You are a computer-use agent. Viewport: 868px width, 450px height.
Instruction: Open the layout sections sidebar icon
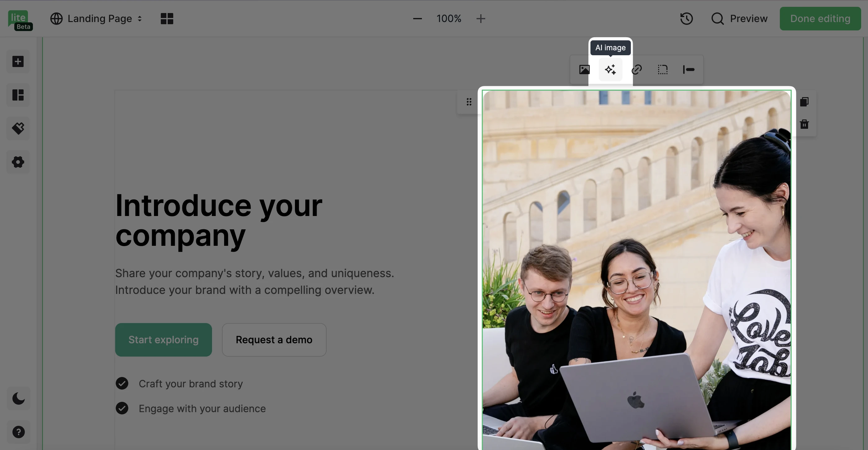tap(18, 95)
